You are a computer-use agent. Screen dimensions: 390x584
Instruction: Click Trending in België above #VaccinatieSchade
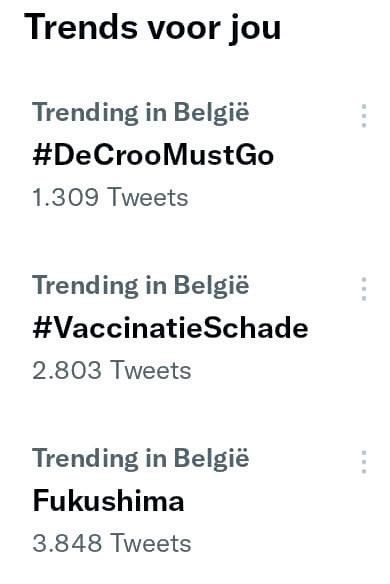pyautogui.click(x=140, y=286)
